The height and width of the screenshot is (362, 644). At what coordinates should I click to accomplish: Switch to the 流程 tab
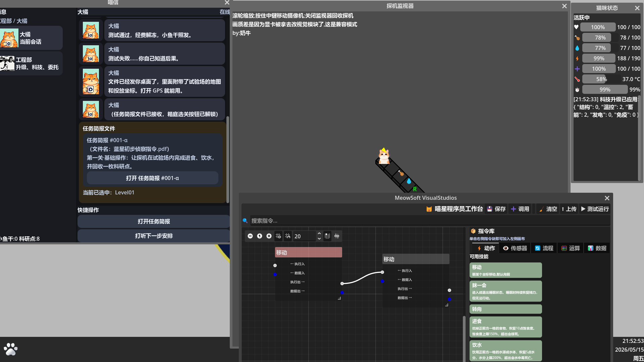[x=544, y=248]
